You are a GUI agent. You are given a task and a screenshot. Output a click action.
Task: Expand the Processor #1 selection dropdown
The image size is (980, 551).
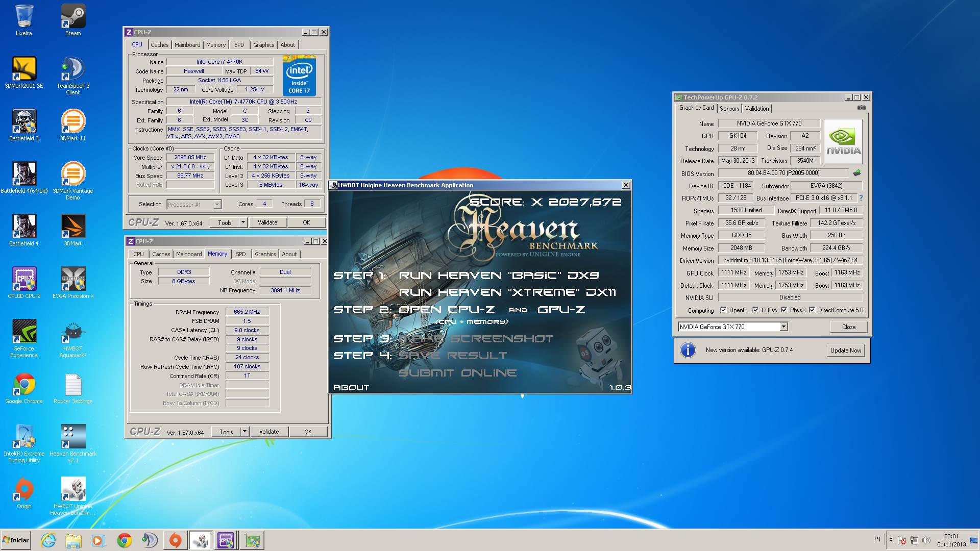pos(217,205)
